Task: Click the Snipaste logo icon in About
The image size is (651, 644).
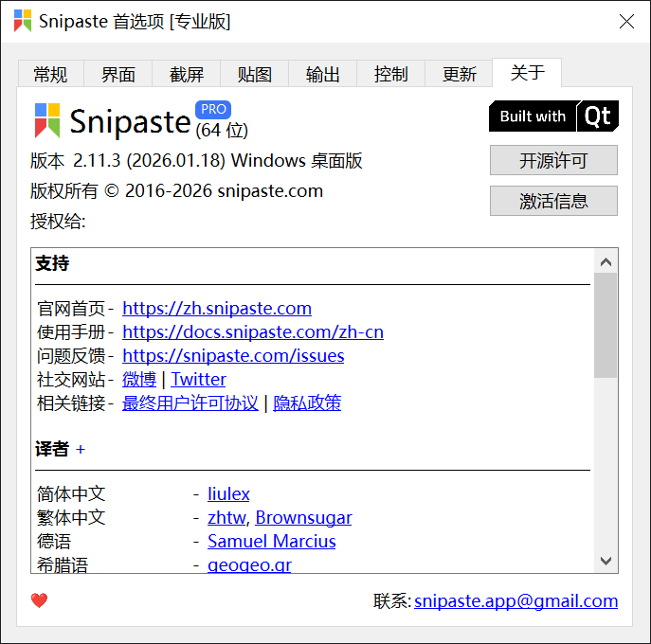Action: point(47,120)
